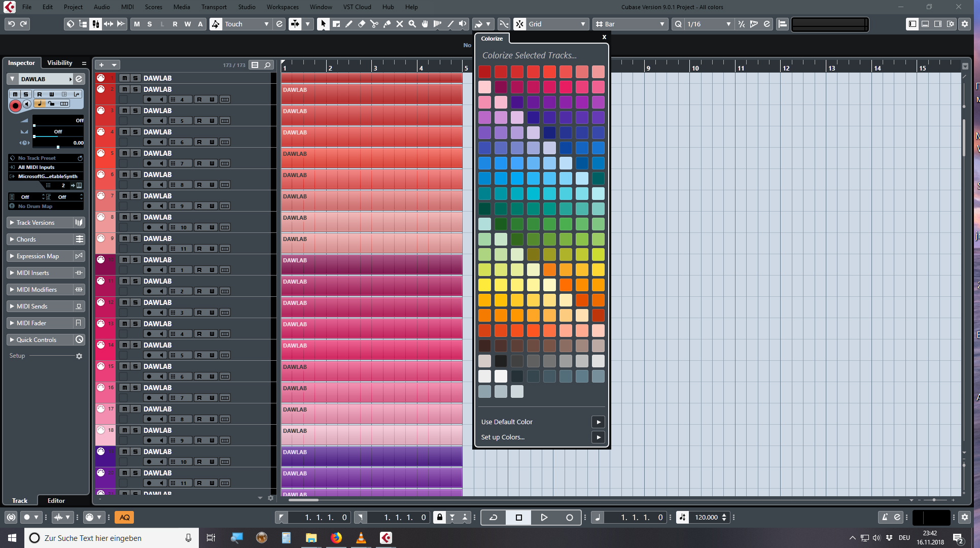Mute the first DAWLAB track
Screen dimensions: 980x548
pos(124,78)
